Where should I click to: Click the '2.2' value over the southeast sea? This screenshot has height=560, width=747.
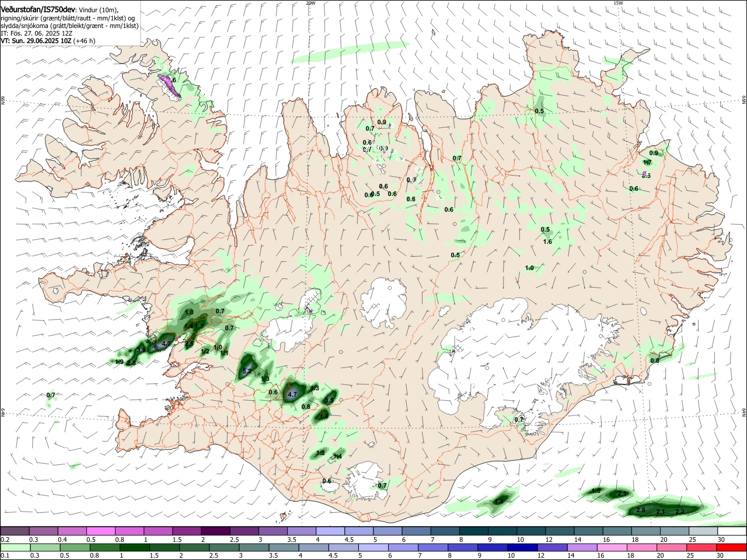pyautogui.click(x=680, y=512)
